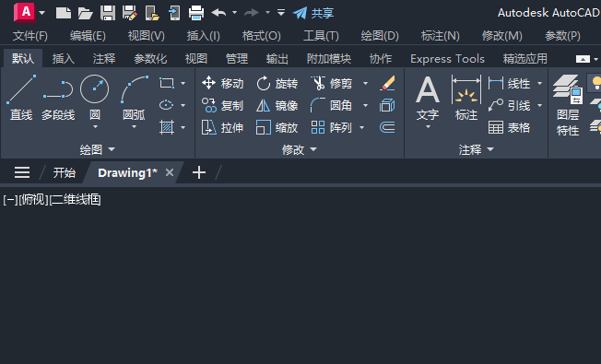This screenshot has height=364, width=601.
Task: Expand the 圆 circle options dropdown
Action: pyautogui.click(x=95, y=127)
